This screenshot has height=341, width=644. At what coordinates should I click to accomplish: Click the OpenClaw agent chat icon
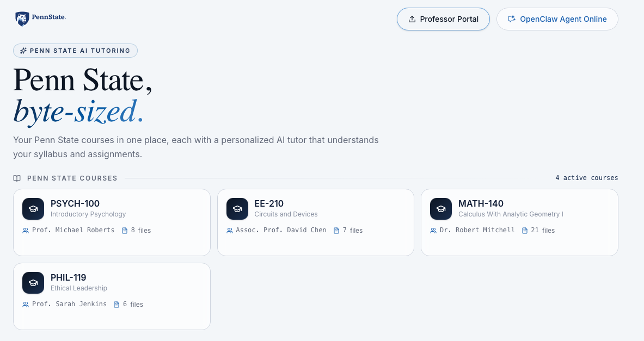511,19
